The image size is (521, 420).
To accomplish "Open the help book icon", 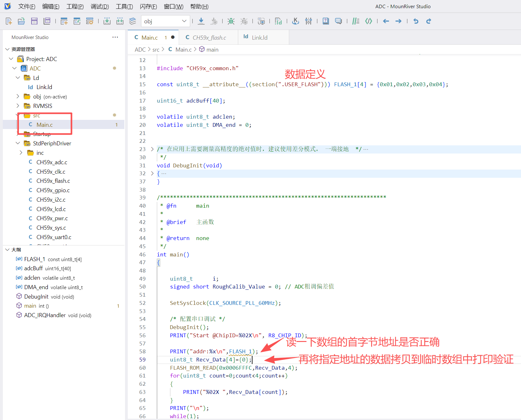I will click(326, 21).
